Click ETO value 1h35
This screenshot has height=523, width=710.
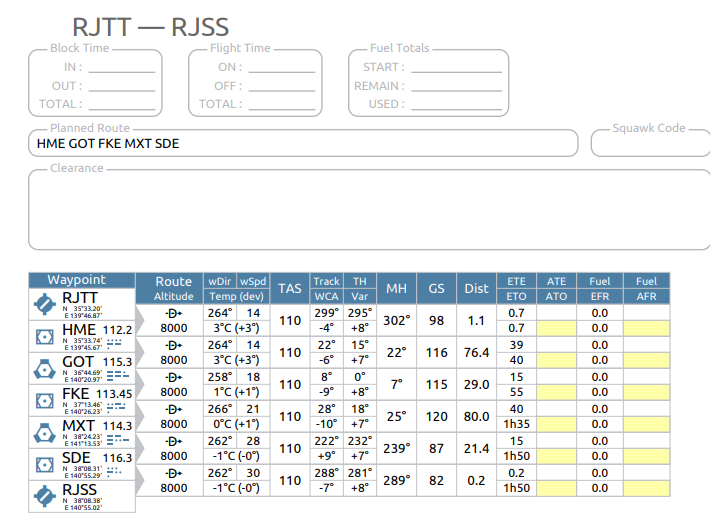(x=517, y=424)
